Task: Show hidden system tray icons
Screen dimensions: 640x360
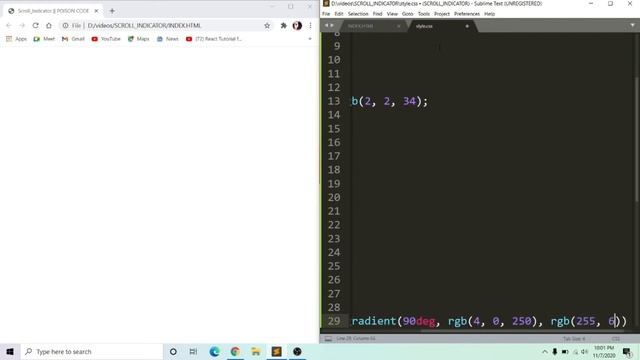Action: 544,351
